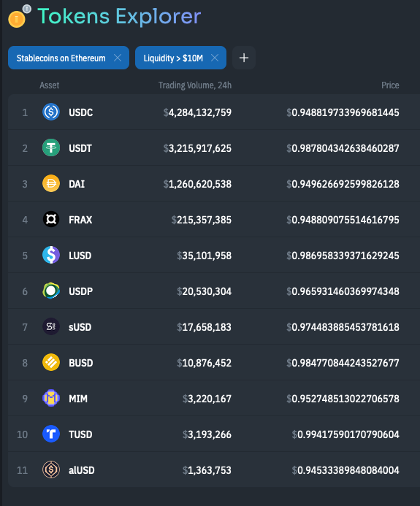420x506 pixels.
Task: Open the BUSD asset name
Action: [x=80, y=363]
